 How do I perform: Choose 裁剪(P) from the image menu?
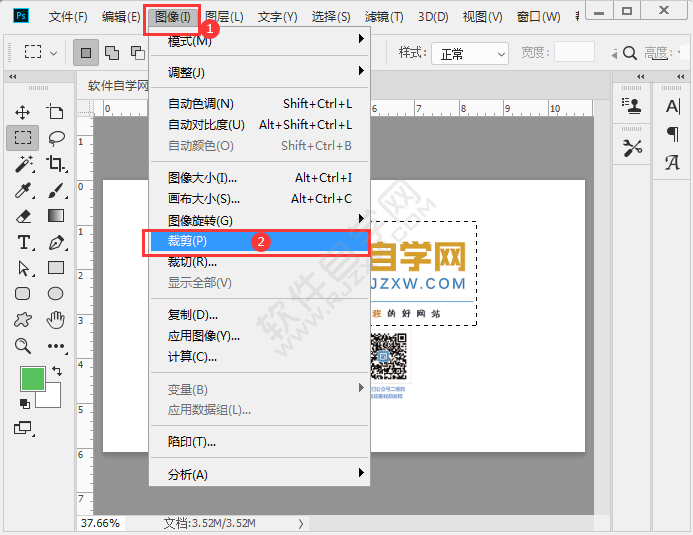[259, 241]
